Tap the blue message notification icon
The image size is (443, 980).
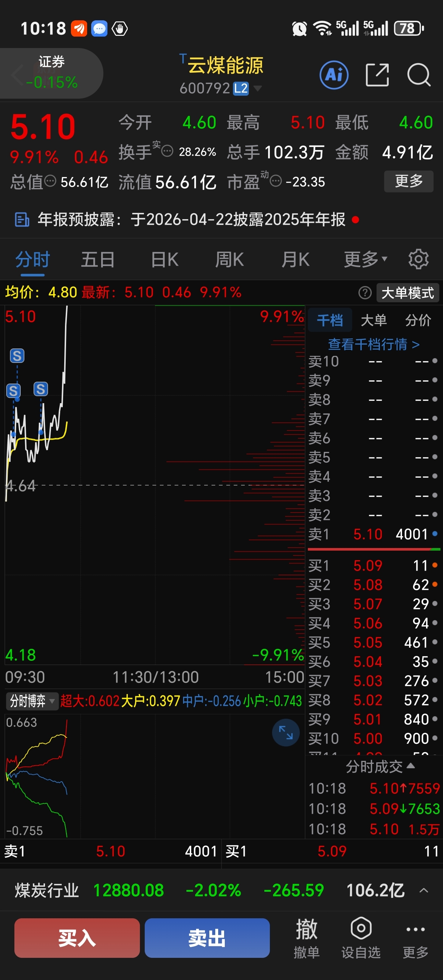pos(99,28)
